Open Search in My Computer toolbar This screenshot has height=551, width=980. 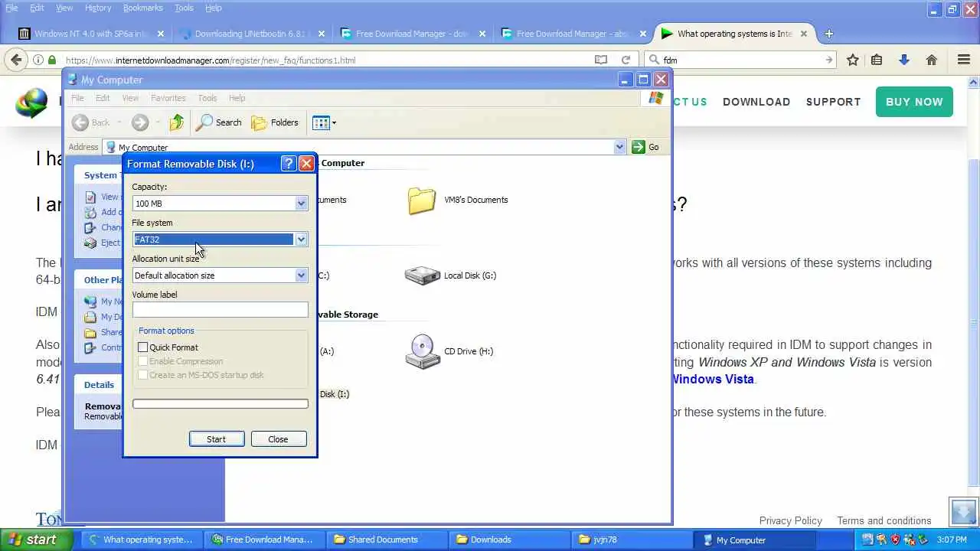[219, 122]
